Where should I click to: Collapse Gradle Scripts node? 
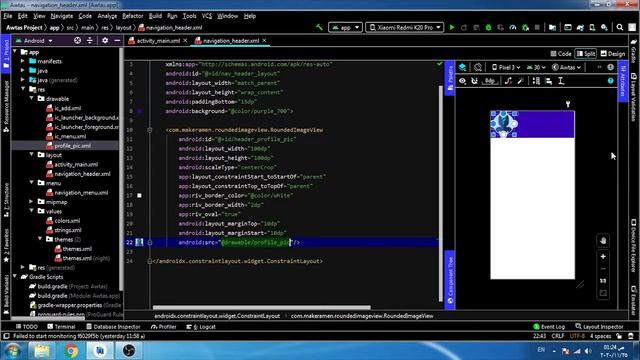click(15, 277)
